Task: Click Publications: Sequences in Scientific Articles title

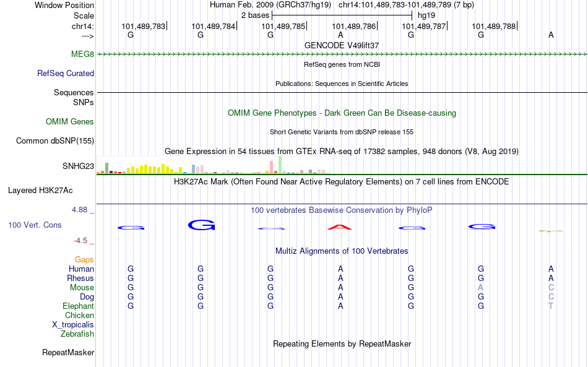Action: click(x=342, y=84)
